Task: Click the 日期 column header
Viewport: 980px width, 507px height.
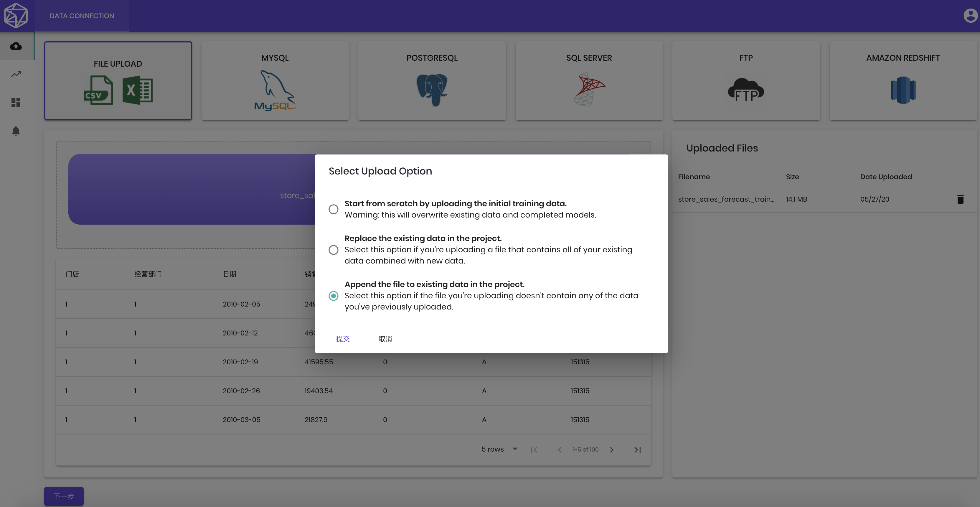Action: pyautogui.click(x=230, y=274)
